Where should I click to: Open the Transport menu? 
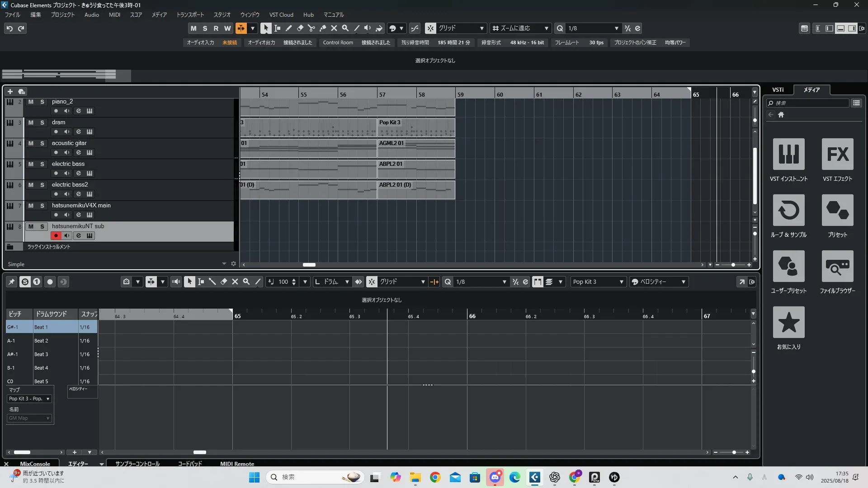point(190,14)
